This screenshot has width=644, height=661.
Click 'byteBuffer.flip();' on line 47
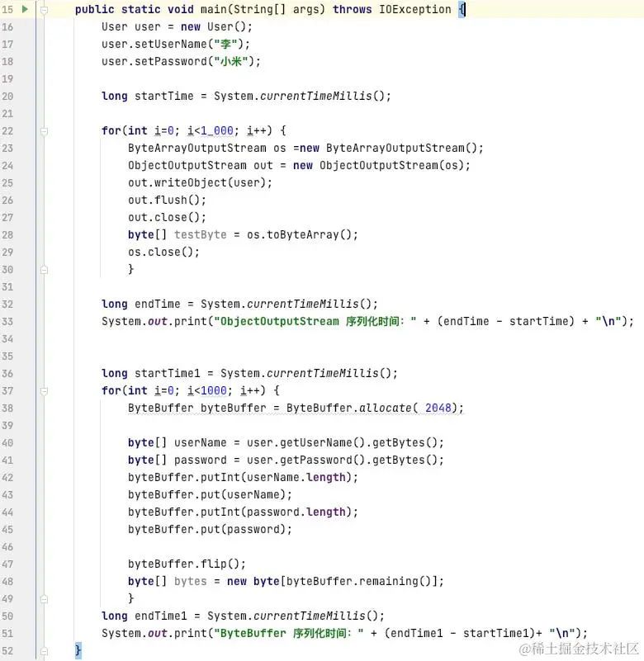pyautogui.click(x=187, y=564)
